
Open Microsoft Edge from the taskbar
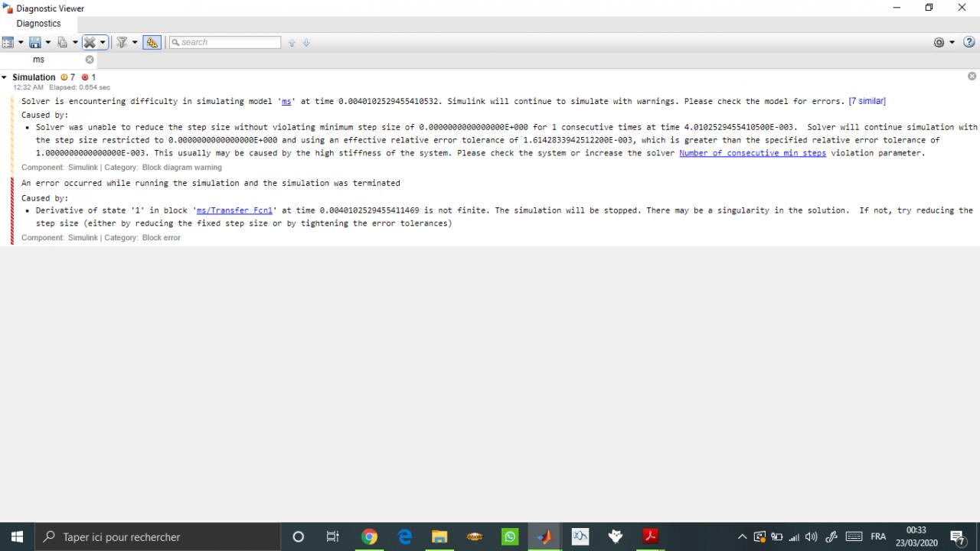pos(404,536)
